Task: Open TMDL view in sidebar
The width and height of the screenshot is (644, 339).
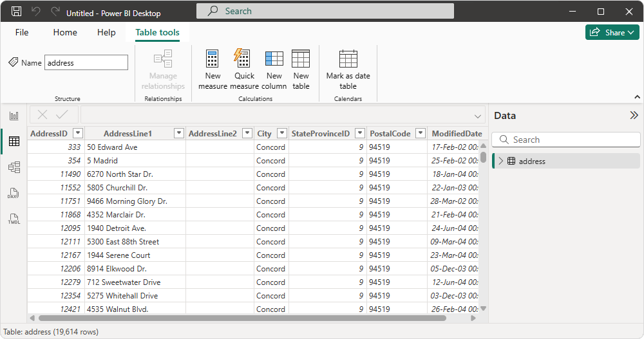Action: tap(14, 219)
